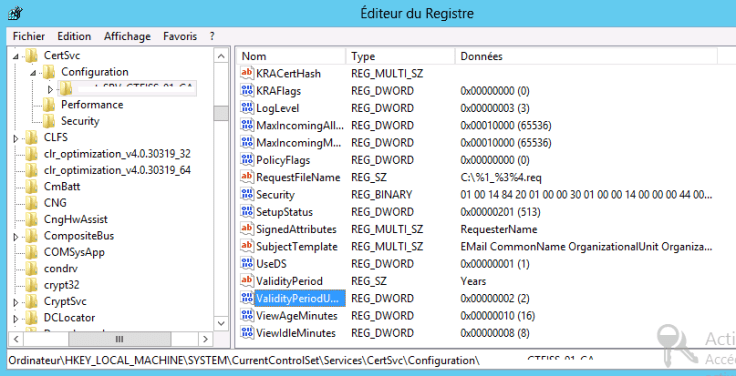The height and width of the screenshot is (376, 736).
Task: Click the KRAFlags DWORD value icon
Action: pyautogui.click(x=246, y=91)
